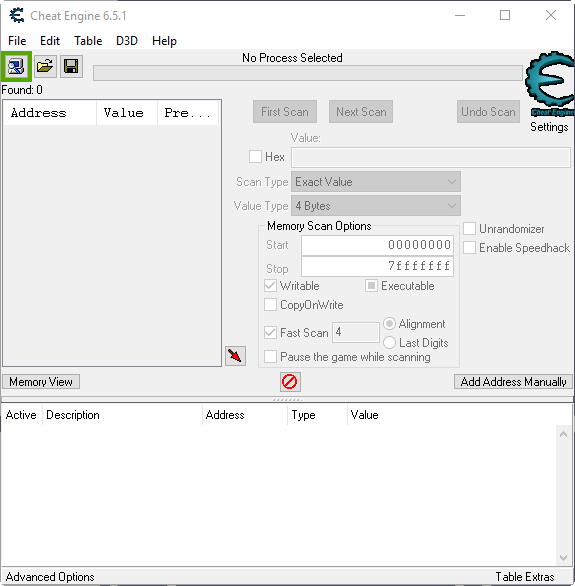Click the scroll-down arrow in the address table
Viewport: 575px width, 586px height.
[563, 558]
